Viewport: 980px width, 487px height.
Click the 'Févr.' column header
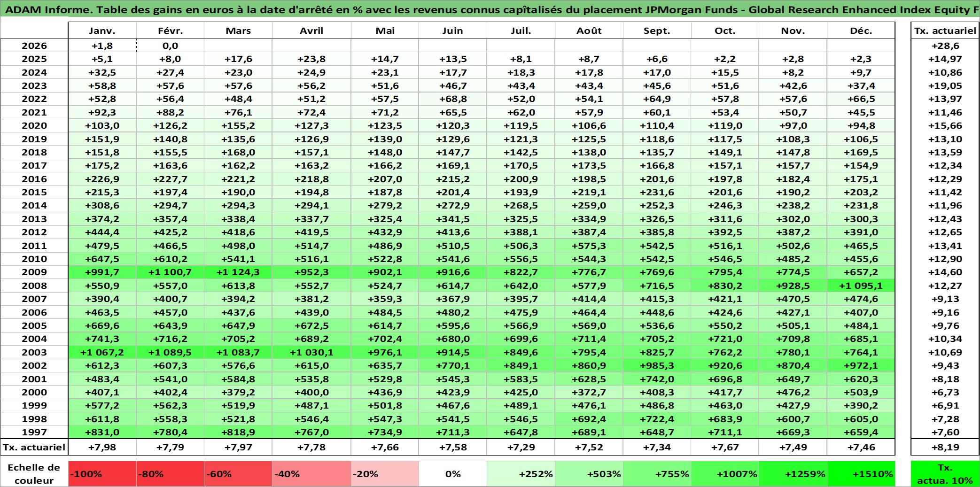(170, 31)
